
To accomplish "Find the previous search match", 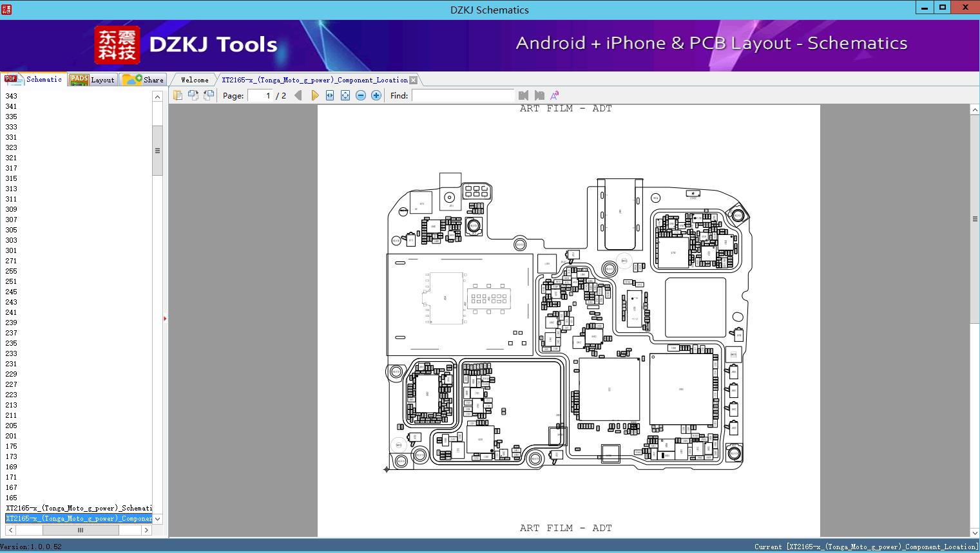I will (x=523, y=95).
